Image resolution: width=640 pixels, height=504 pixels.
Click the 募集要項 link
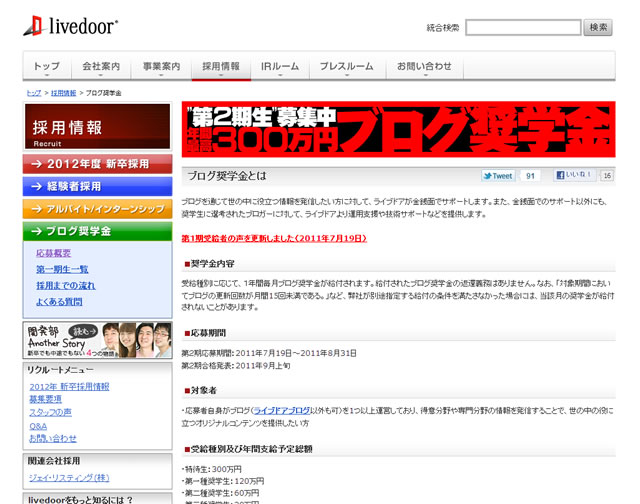[x=45, y=399]
